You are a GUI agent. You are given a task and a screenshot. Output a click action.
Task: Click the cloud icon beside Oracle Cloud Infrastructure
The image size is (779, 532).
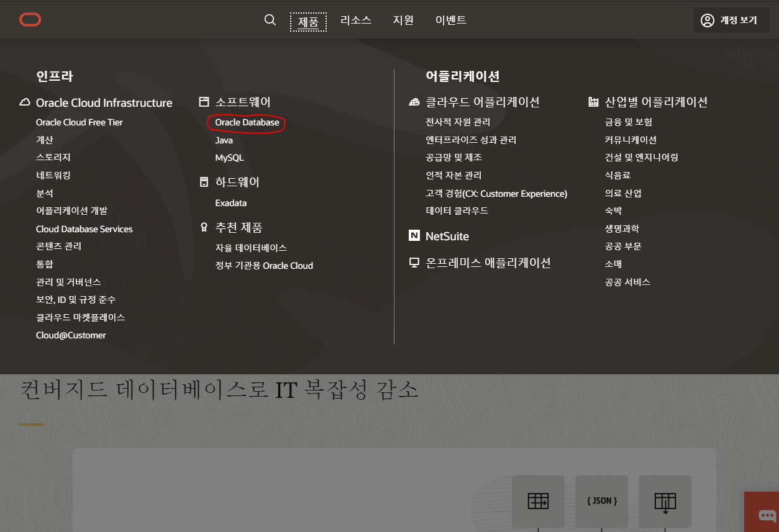pos(25,102)
